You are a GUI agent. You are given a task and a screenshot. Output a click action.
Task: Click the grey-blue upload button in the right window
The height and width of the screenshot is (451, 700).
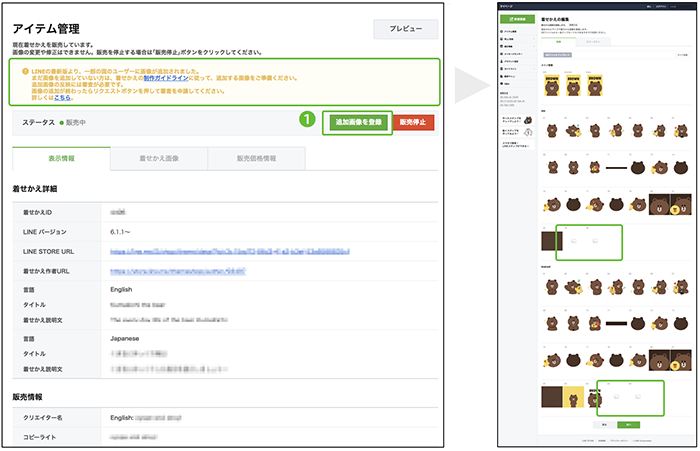coord(557,55)
